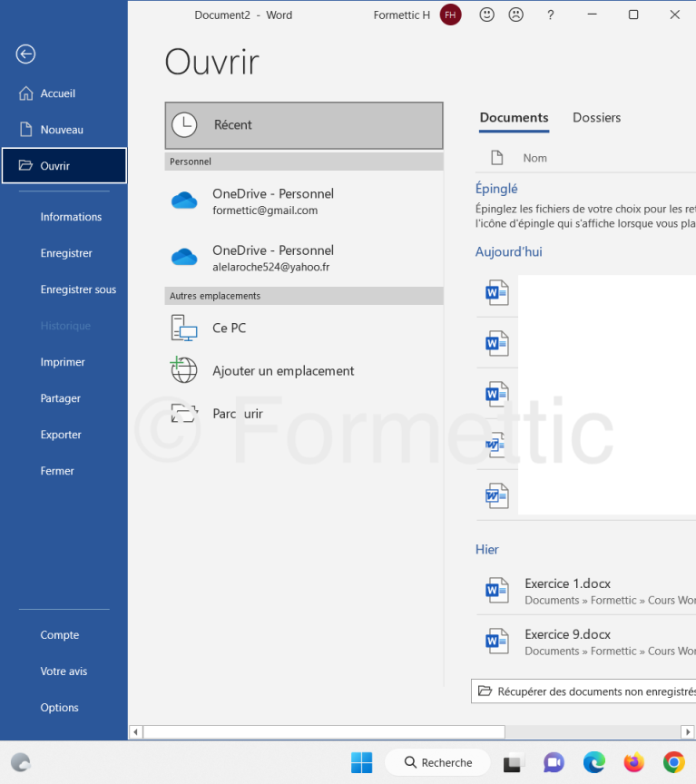Screen dimensions: 696x784
Task: Click Ajouter un emplacement globe icon
Action: pyautogui.click(x=184, y=370)
